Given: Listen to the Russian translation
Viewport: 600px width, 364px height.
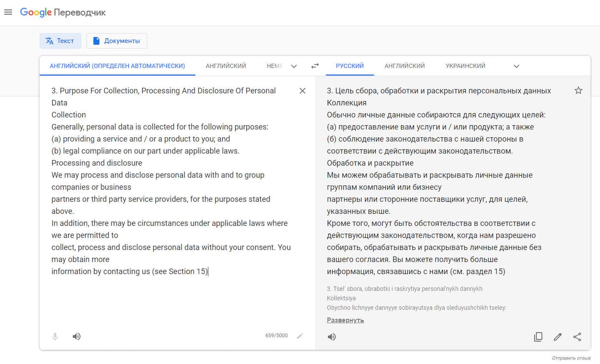Looking at the screenshot, I should click(x=331, y=337).
